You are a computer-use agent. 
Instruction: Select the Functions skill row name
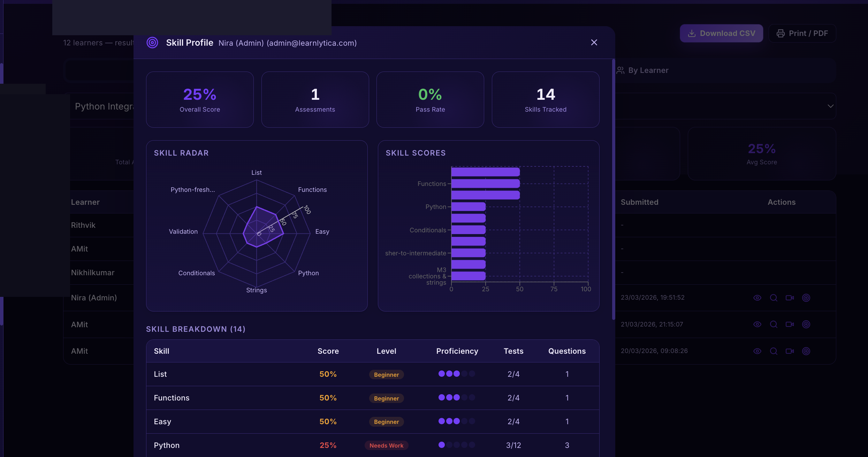pos(172,398)
